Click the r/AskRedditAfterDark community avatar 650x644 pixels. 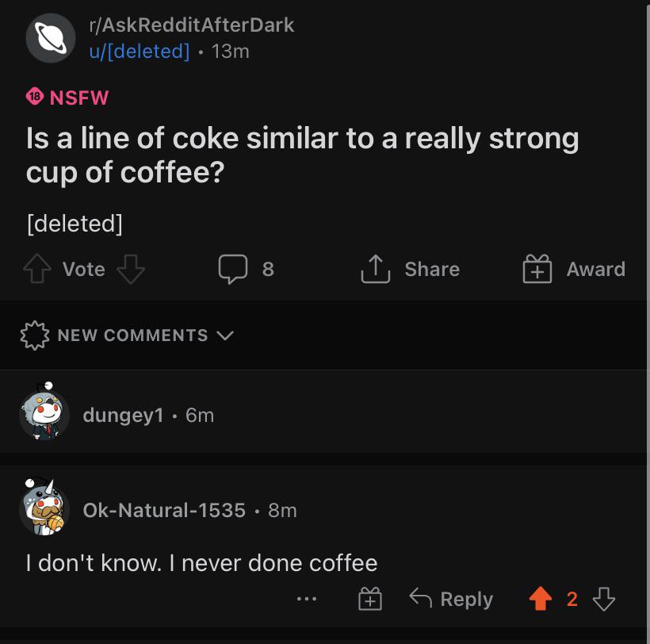(51, 36)
